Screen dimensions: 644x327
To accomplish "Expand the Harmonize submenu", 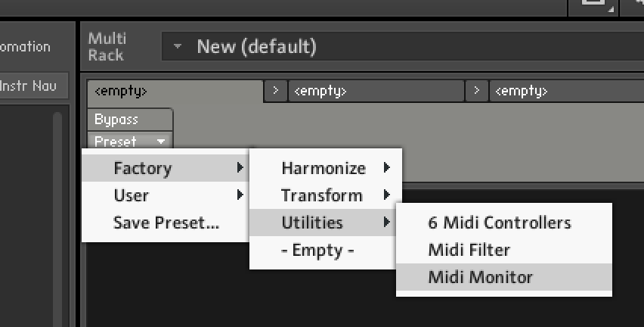I will (x=325, y=168).
